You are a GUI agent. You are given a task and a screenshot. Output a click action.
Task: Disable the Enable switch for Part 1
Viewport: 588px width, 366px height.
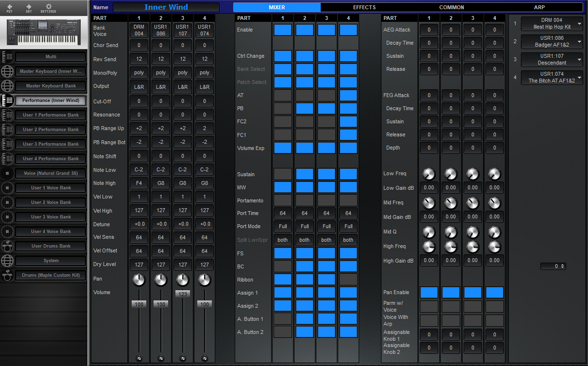282,30
